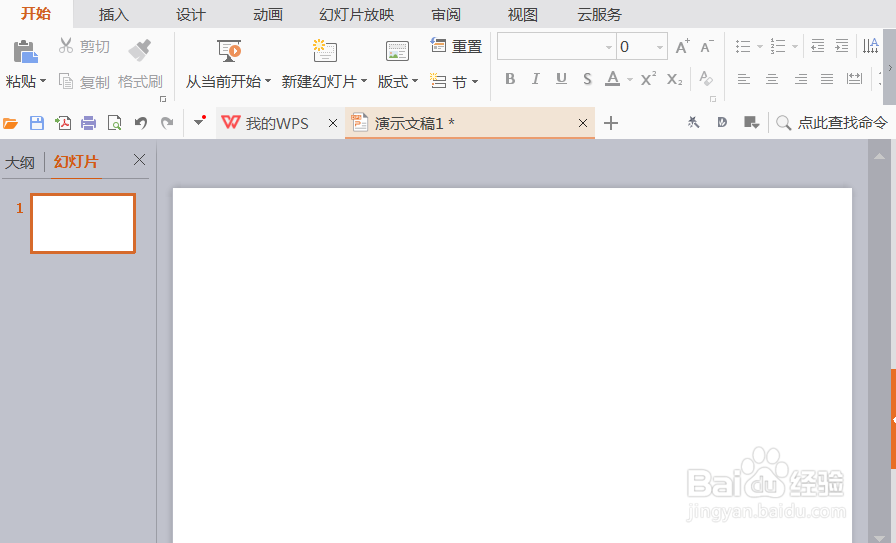Apply distributed alignment
896x543 pixels.
[855, 79]
